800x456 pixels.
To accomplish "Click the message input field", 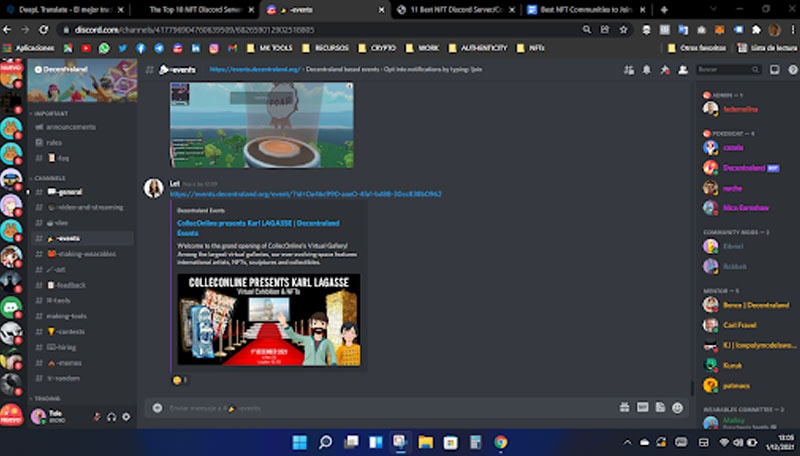I will [388, 408].
